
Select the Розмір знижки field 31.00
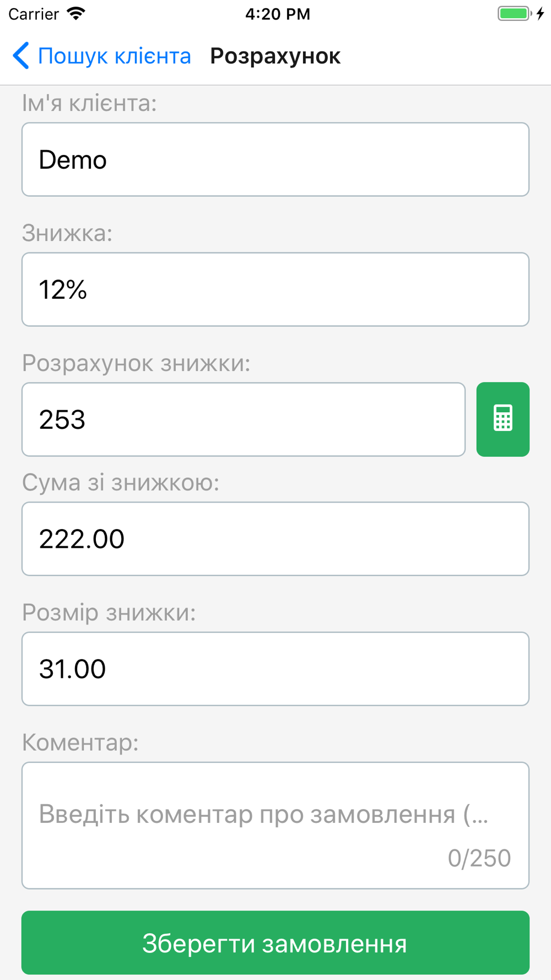[x=275, y=669]
